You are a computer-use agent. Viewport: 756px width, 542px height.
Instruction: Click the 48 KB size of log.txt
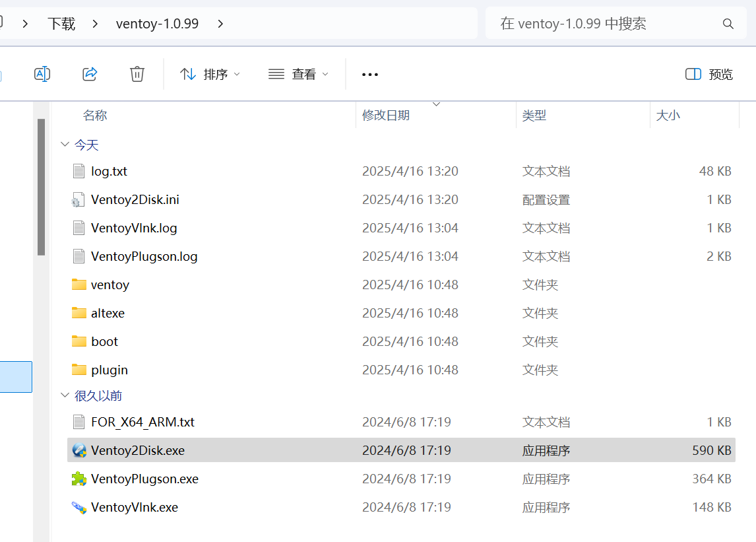point(715,172)
